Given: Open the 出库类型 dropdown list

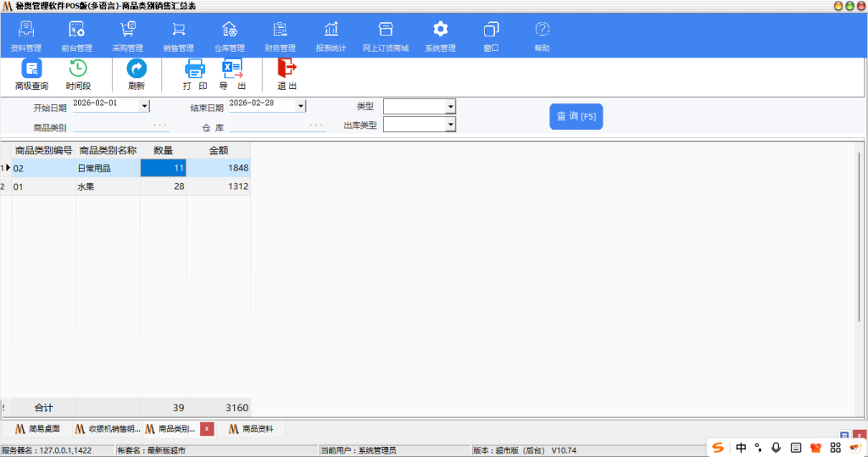Looking at the screenshot, I should (x=450, y=125).
